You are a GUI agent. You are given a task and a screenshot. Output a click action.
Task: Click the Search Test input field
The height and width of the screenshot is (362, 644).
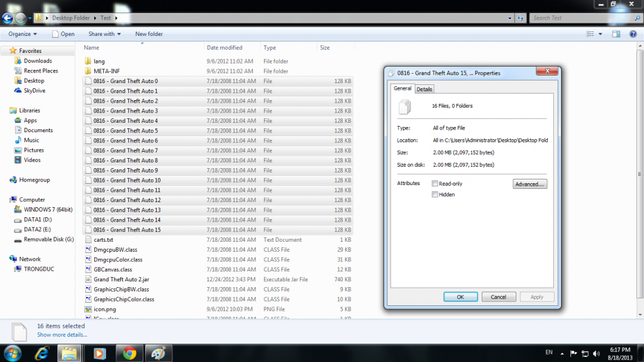click(581, 18)
